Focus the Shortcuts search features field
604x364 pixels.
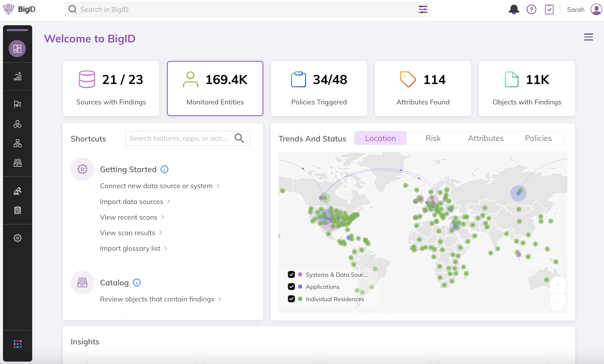(x=188, y=138)
